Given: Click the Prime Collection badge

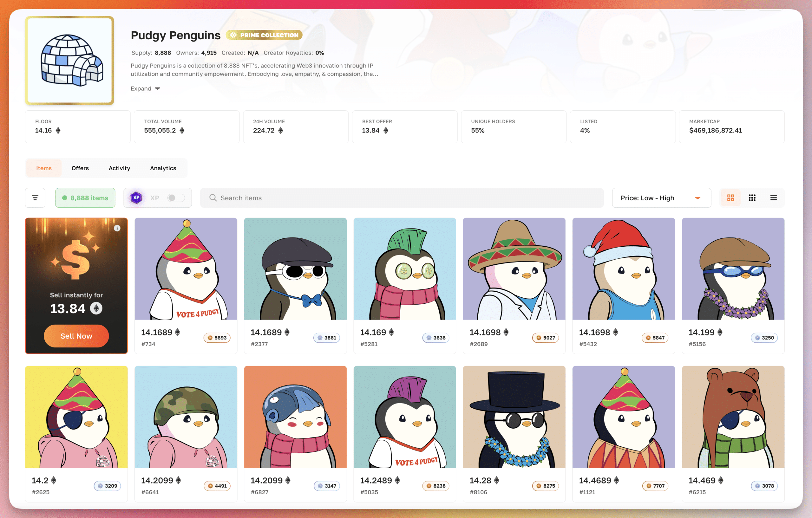Looking at the screenshot, I should [264, 35].
